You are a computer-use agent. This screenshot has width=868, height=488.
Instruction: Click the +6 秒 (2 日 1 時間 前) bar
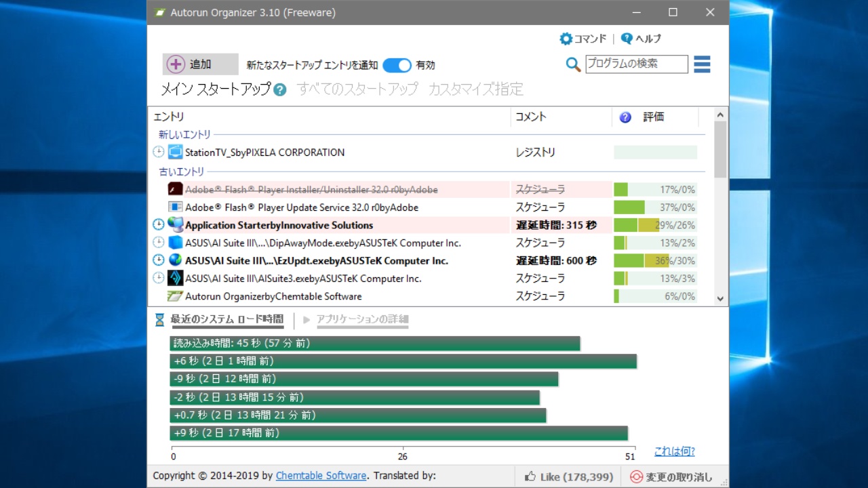(403, 361)
